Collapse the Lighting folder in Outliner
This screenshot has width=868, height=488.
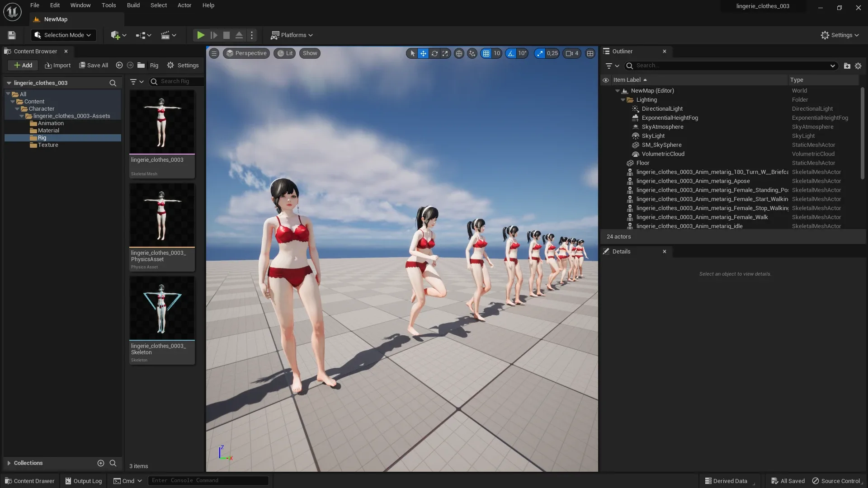624,100
